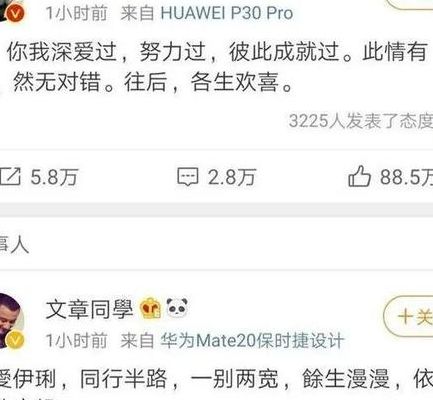Open 文章同學 profile avatar
The image size is (433, 400).
pos(11,320)
